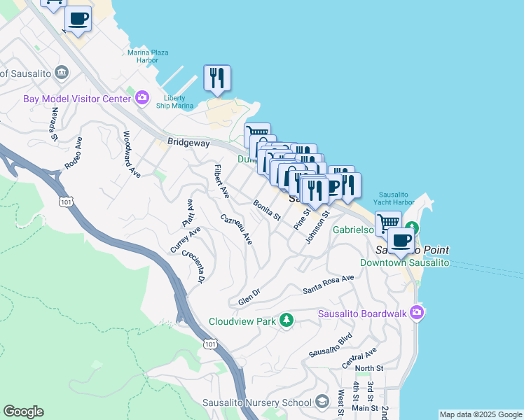This screenshot has width=524, height=420.
Task: Open the Google logo link
Action: coord(23,412)
